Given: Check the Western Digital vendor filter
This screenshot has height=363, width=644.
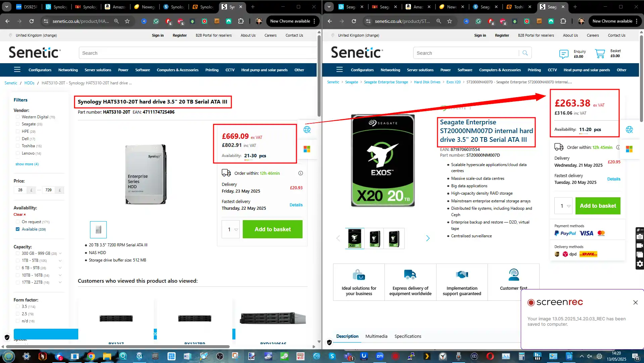Looking at the screenshot, I should 17,117.
